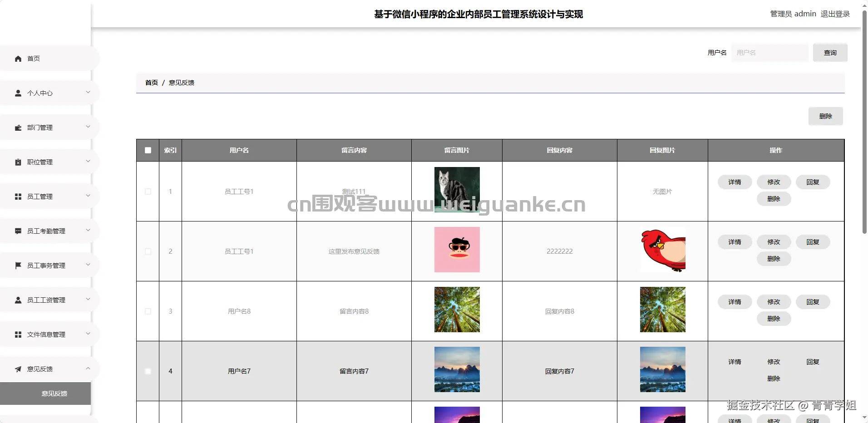Expand the 员工管理 menu chevron
868x423 pixels.
coord(88,196)
